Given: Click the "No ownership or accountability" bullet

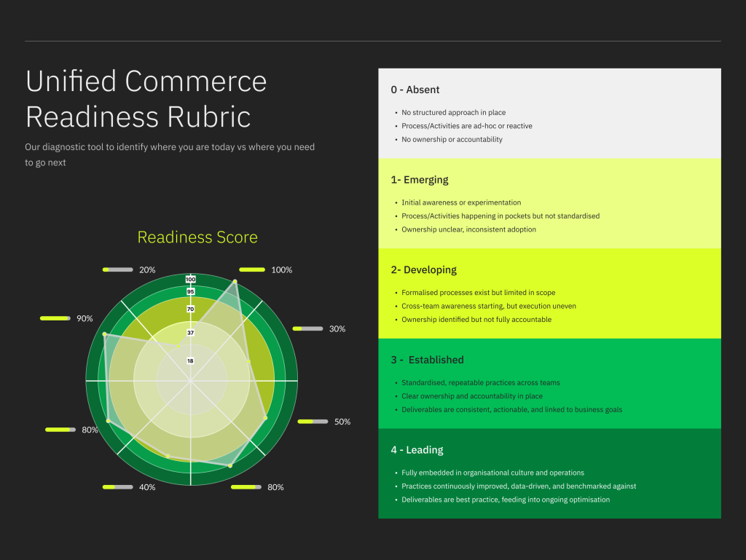Looking at the screenshot, I should click(452, 139).
